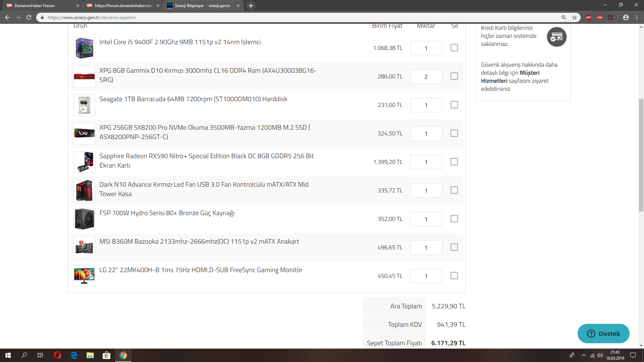Open the LG 22" FreeSync monitor link
Image resolution: width=644 pixels, height=362 pixels.
click(x=201, y=270)
